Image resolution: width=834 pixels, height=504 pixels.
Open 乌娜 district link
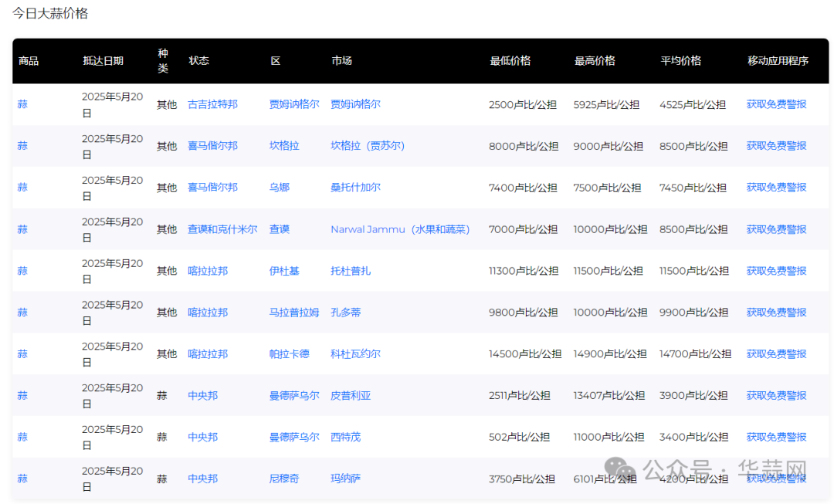(x=280, y=187)
